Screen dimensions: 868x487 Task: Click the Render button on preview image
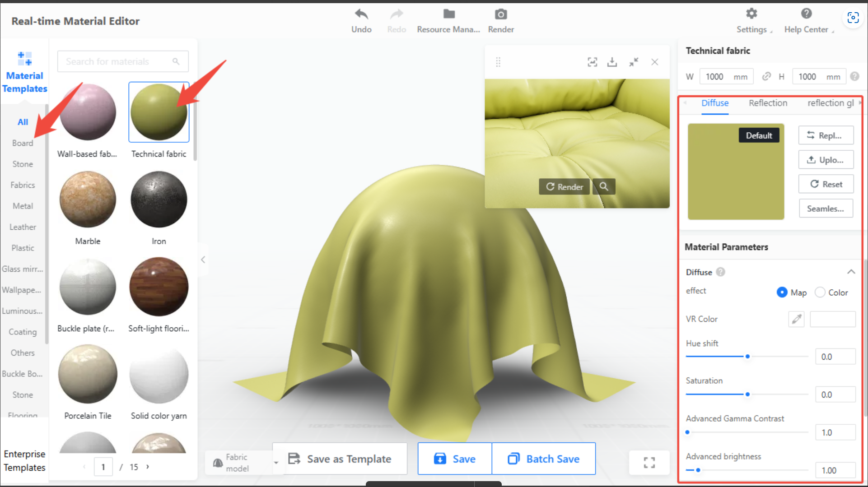point(565,186)
